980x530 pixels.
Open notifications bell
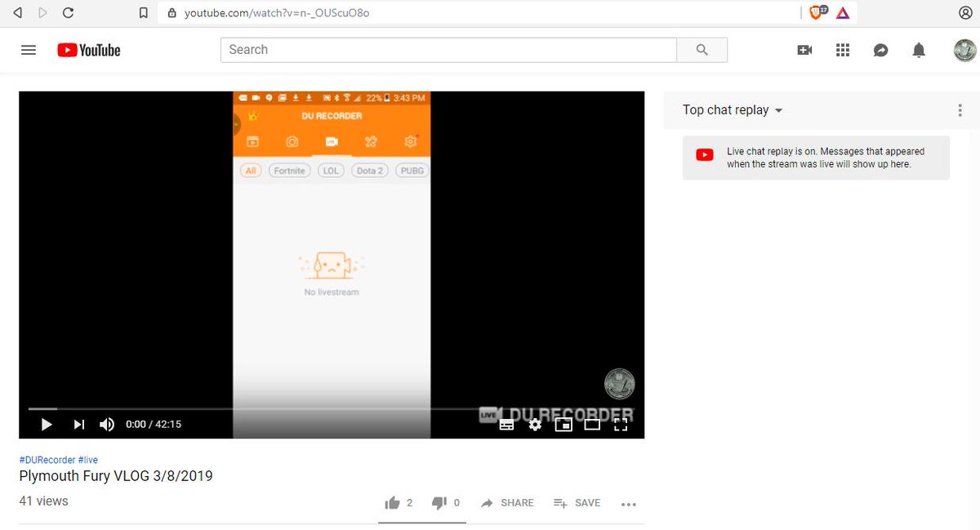click(919, 50)
